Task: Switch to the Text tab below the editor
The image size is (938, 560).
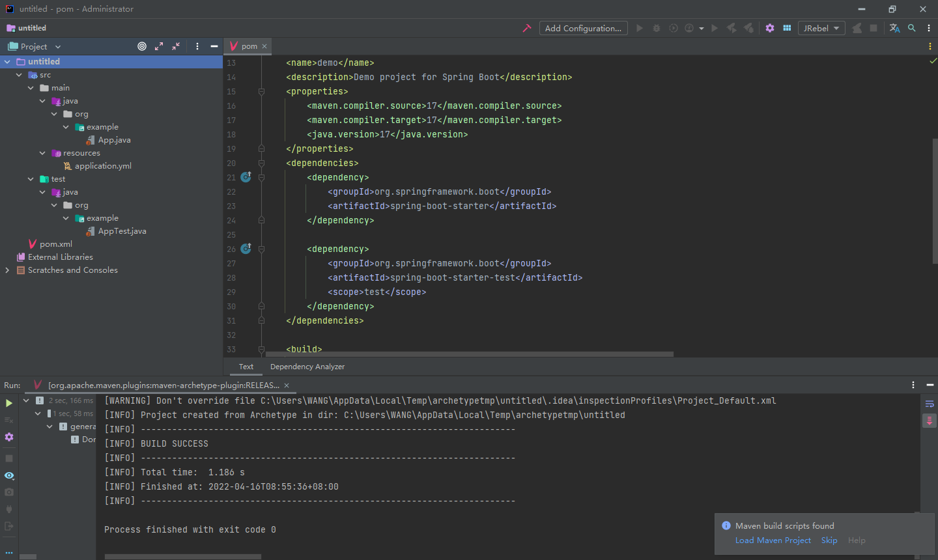Action: [246, 367]
